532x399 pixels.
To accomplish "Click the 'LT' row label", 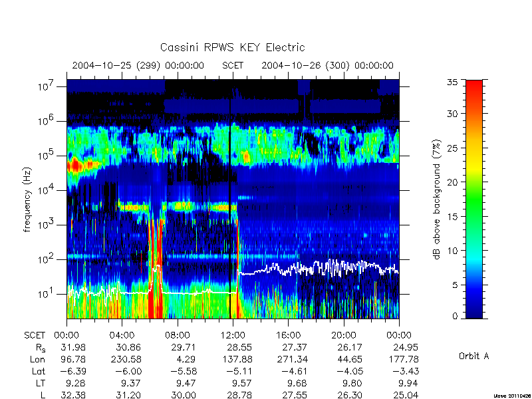I will (x=41, y=384).
